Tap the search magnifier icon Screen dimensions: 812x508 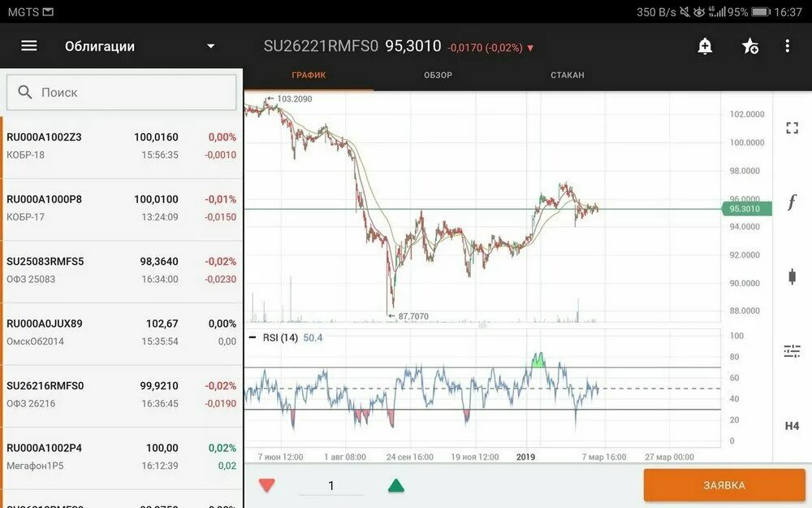click(x=25, y=93)
